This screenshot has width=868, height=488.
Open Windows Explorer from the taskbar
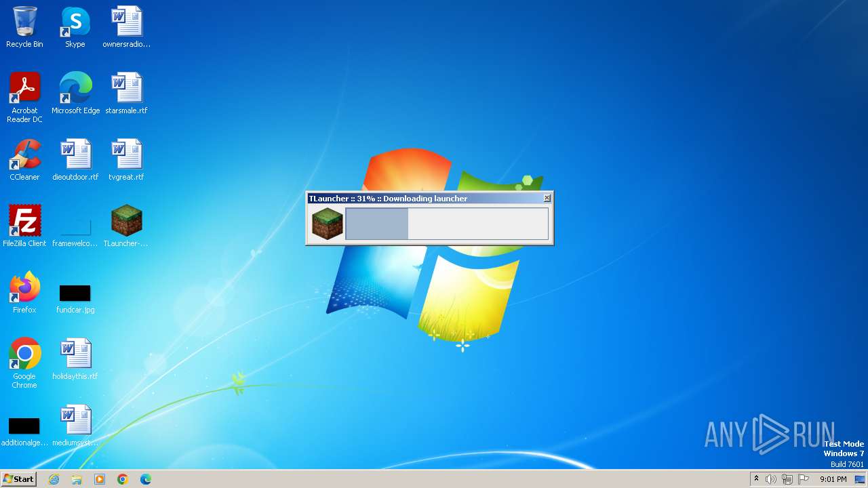pyautogui.click(x=77, y=479)
